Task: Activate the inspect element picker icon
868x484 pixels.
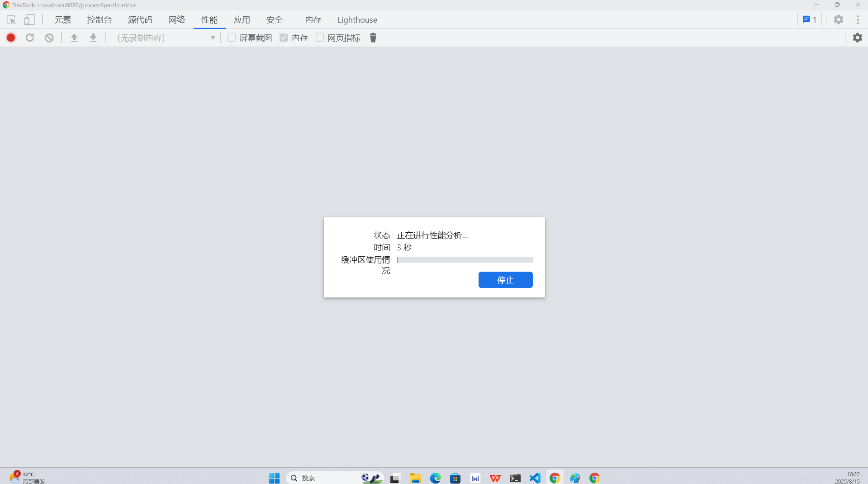Action: click(x=11, y=20)
